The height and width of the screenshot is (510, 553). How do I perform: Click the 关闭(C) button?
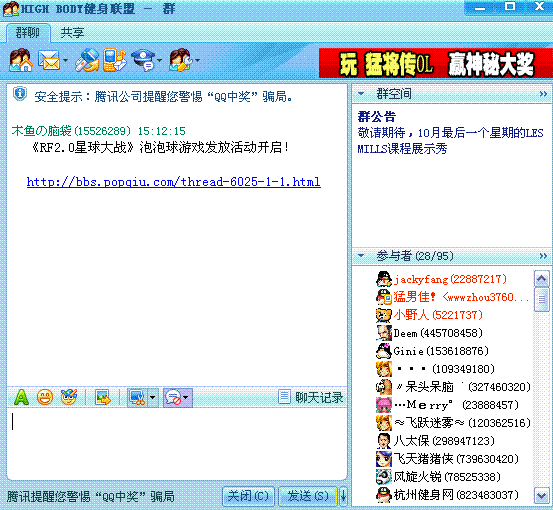248,496
